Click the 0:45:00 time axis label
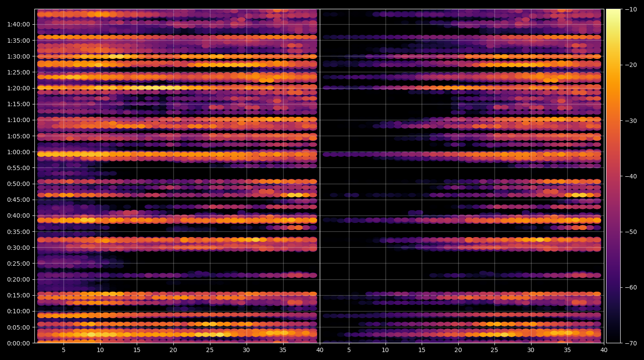 [x=19, y=200]
